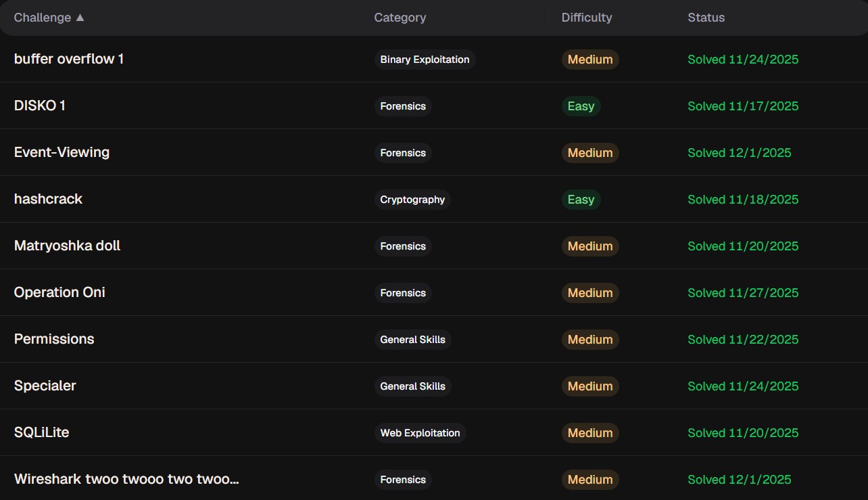Click the Web Exploitation category tag
This screenshot has height=500, width=868.
click(x=420, y=433)
